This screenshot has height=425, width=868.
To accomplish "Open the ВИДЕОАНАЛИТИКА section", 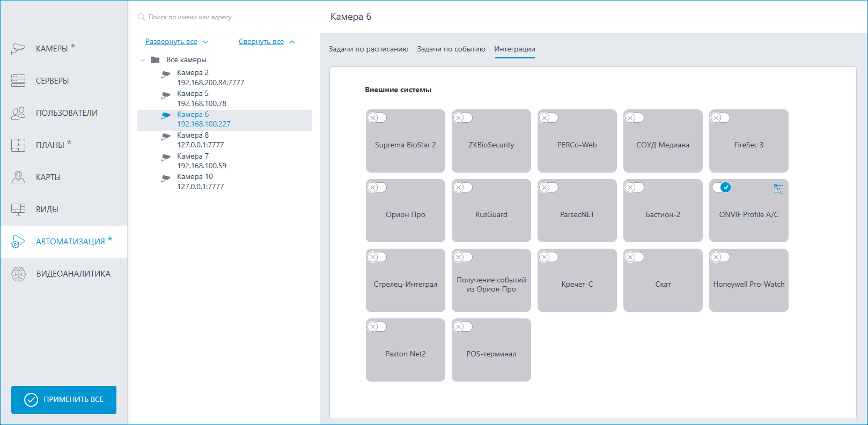I will coord(64,273).
